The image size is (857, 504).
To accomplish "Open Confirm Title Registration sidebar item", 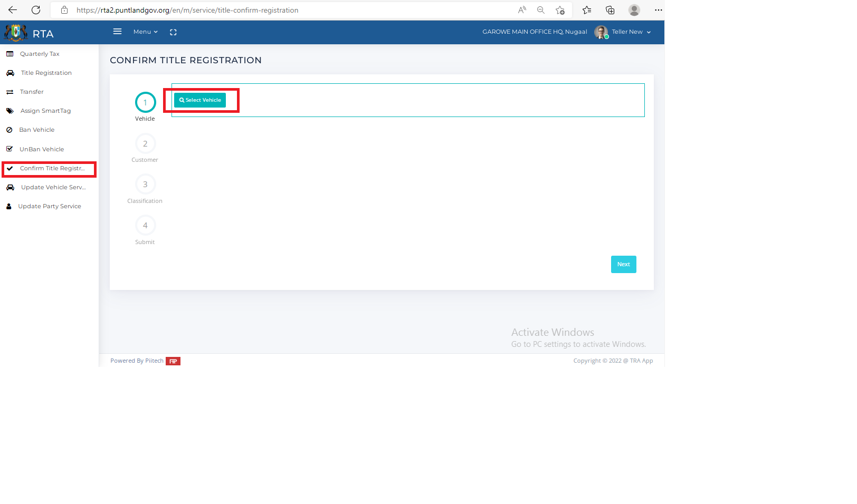I will click(49, 169).
